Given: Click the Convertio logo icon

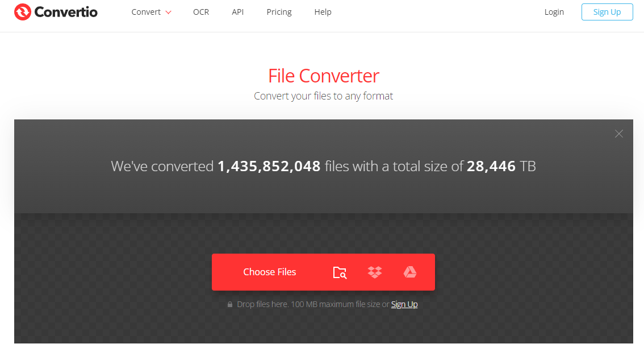Looking at the screenshot, I should click(x=23, y=12).
